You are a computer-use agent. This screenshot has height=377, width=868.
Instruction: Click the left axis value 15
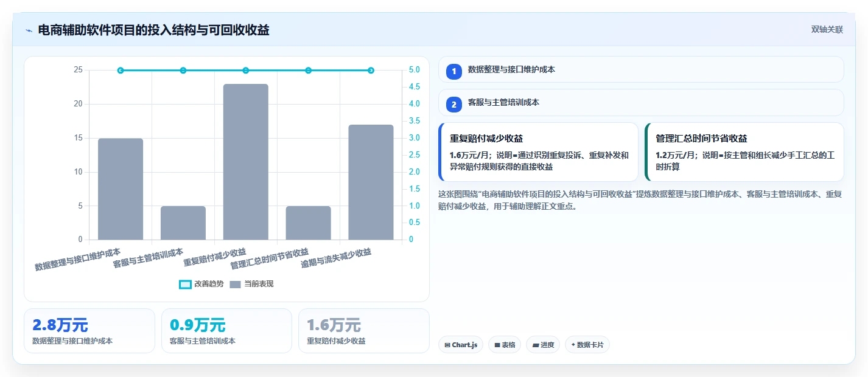pos(78,138)
